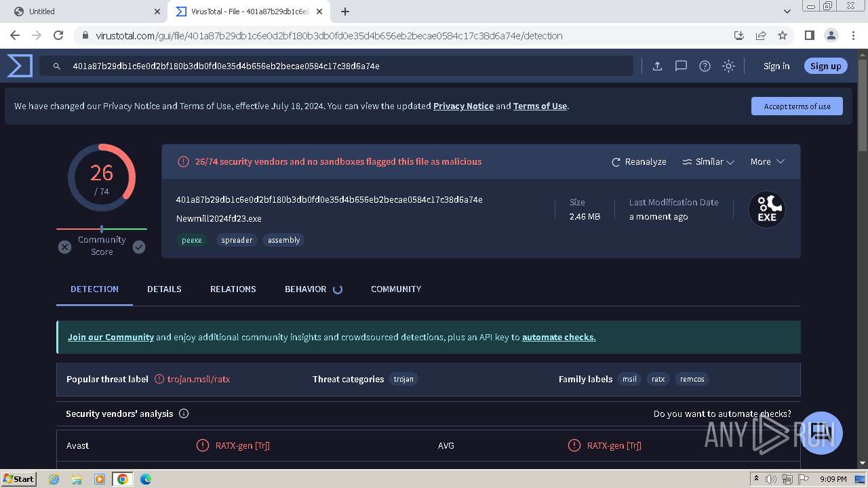Open the COMMUNITY tab
The width and height of the screenshot is (868, 488).
pos(396,289)
